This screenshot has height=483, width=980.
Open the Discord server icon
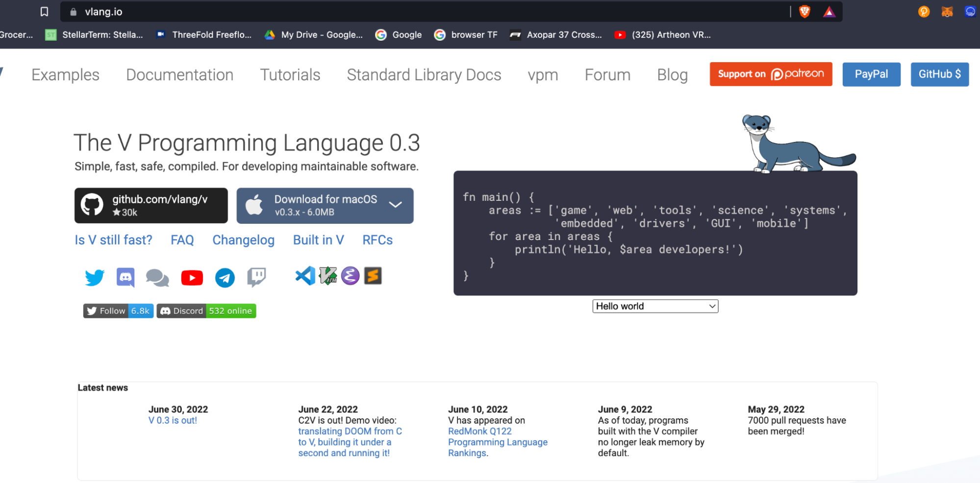126,277
